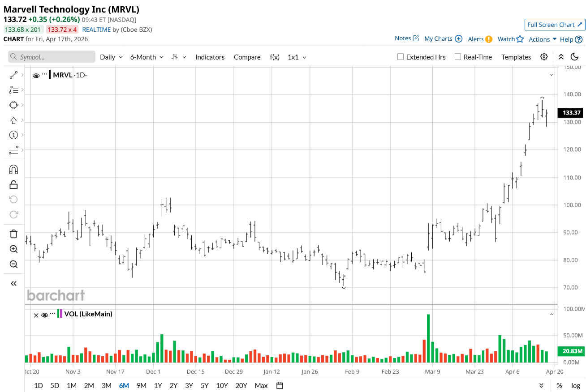Collapse the chart toolbar with double chevron

[x=561, y=57]
